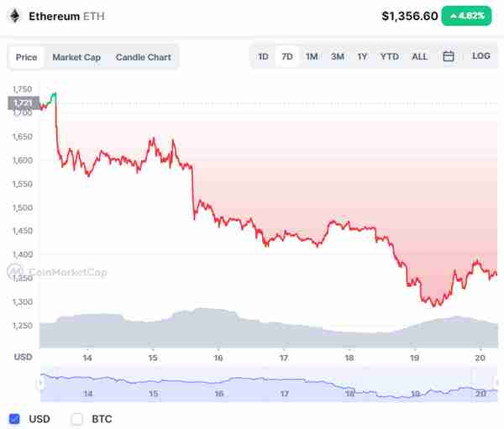
Task: Click the Ethereum diamond logo icon
Action: coord(14,16)
